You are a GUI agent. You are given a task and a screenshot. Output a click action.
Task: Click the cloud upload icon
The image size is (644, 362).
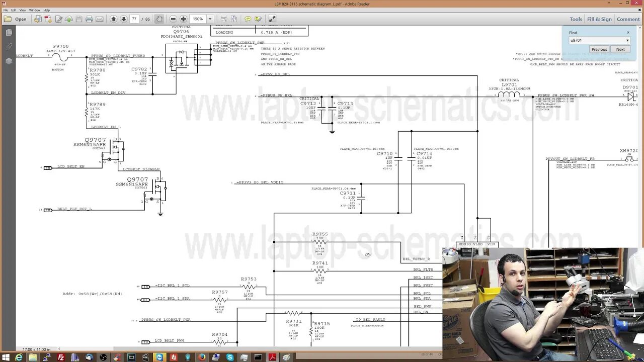point(69,19)
